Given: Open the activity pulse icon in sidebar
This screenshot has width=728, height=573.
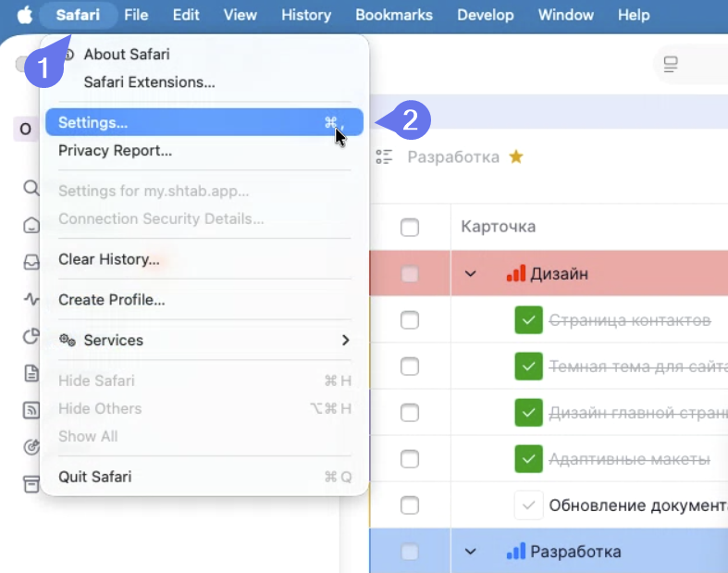Looking at the screenshot, I should point(31,299).
